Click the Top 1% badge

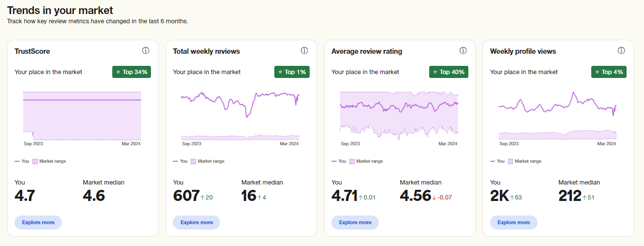(x=292, y=72)
